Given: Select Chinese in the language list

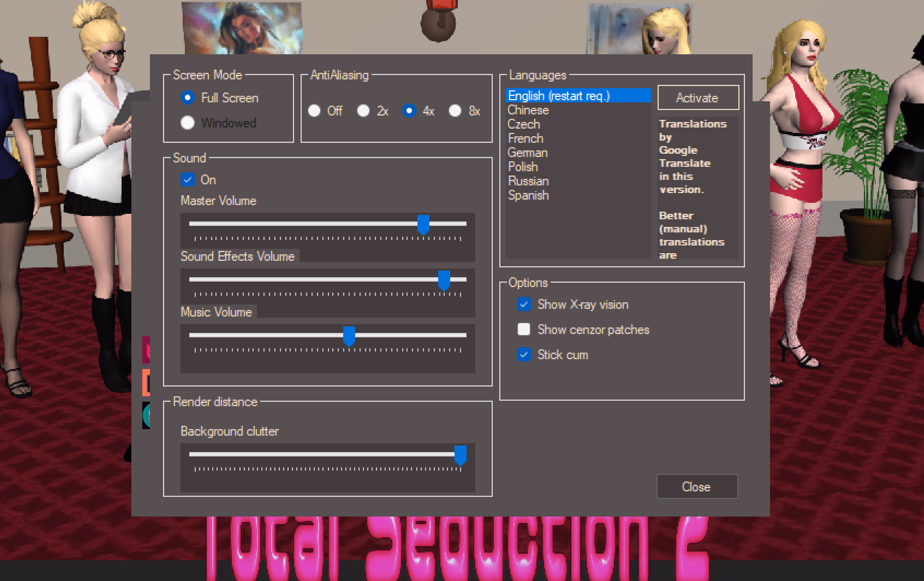Looking at the screenshot, I should [528, 110].
